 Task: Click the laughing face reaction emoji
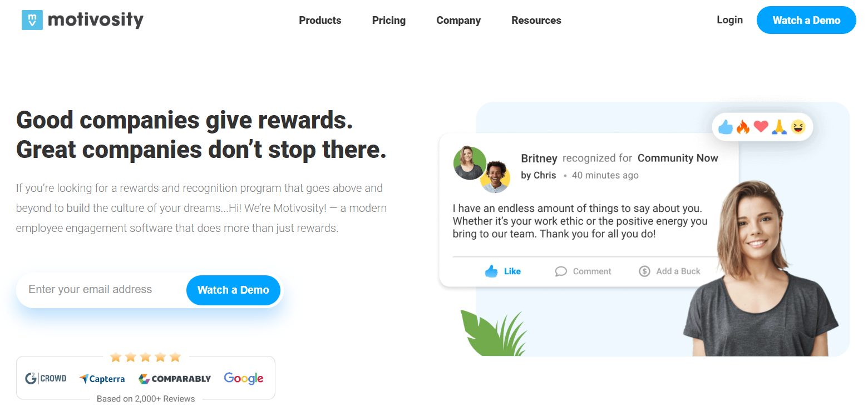(x=798, y=127)
